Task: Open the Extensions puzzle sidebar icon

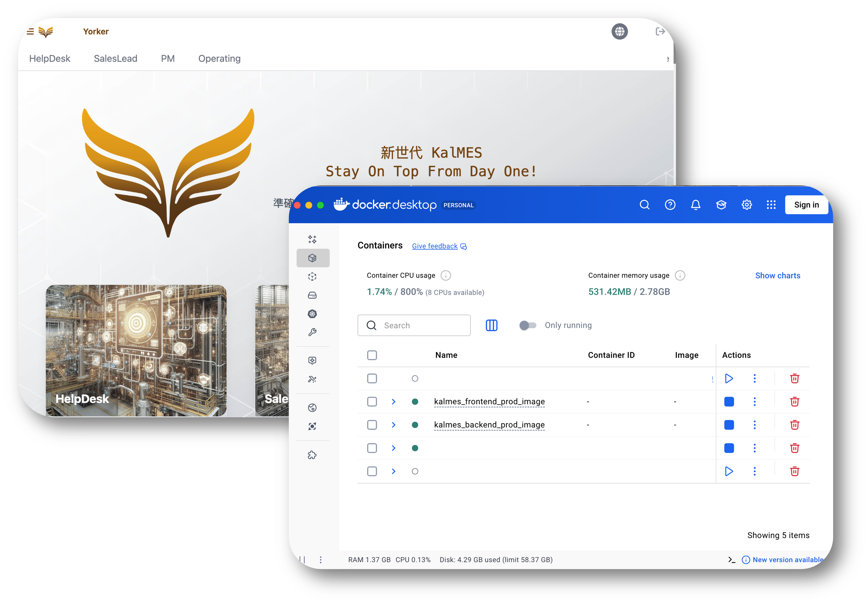Action: 312,455
